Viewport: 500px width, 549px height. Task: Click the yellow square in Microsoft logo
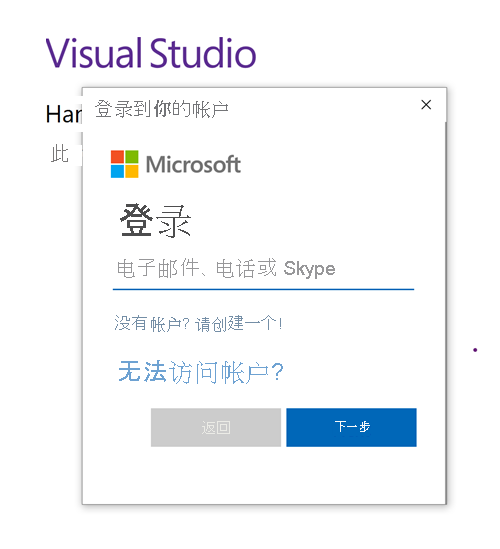click(x=132, y=171)
